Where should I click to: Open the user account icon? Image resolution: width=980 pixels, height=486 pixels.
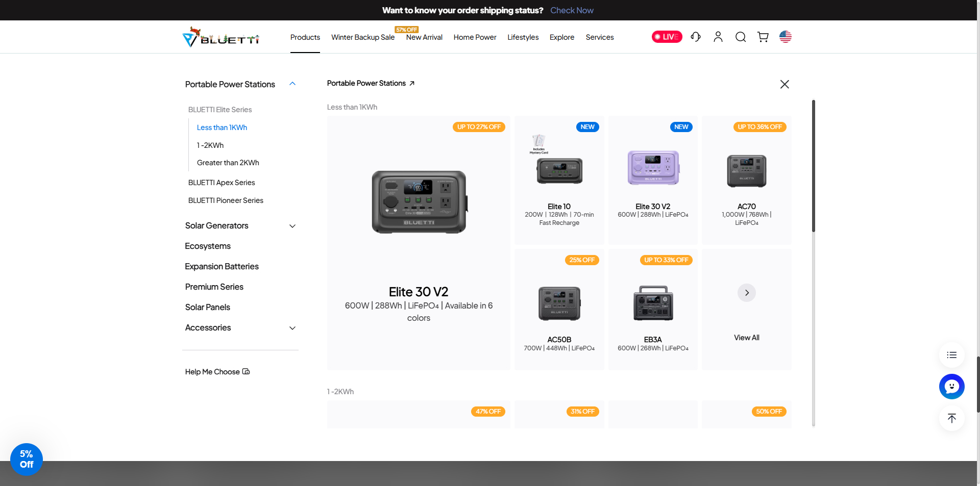718,37
